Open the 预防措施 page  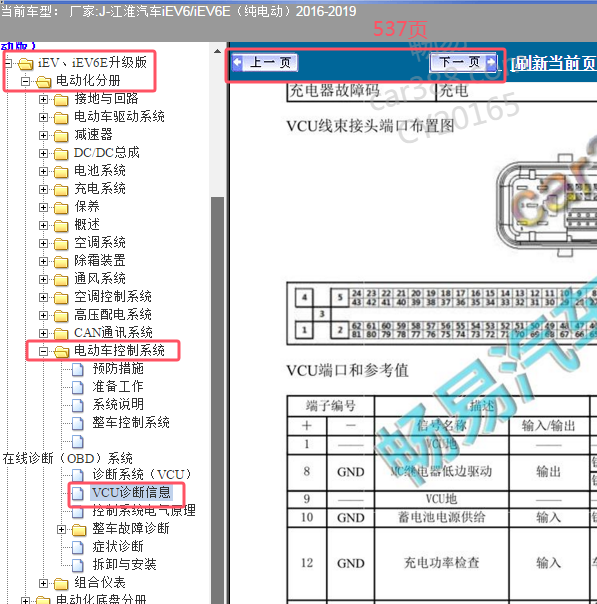[x=118, y=369]
